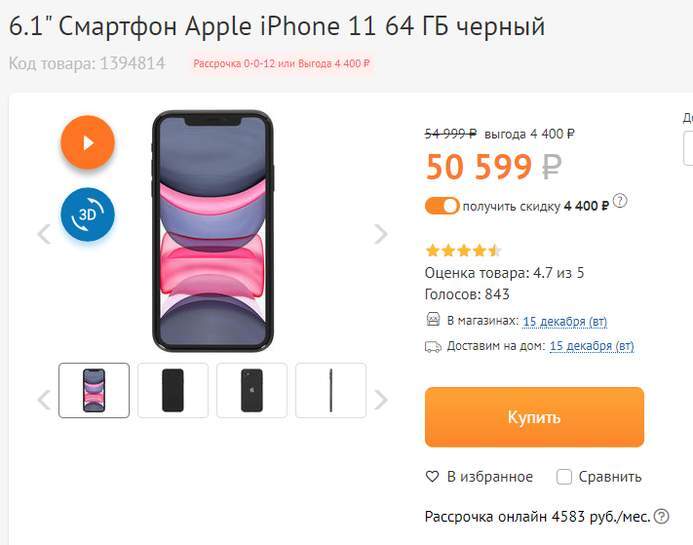
Task: Click the delivery truck icon
Action: (x=433, y=346)
